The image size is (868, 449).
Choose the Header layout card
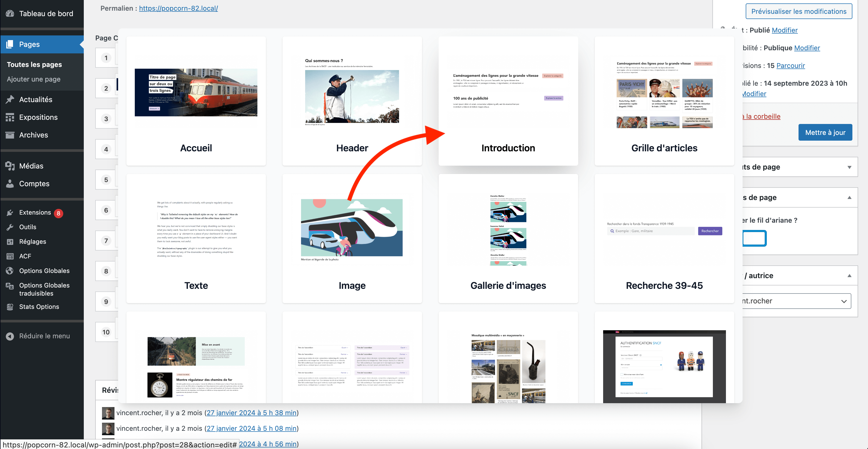pyautogui.click(x=352, y=101)
